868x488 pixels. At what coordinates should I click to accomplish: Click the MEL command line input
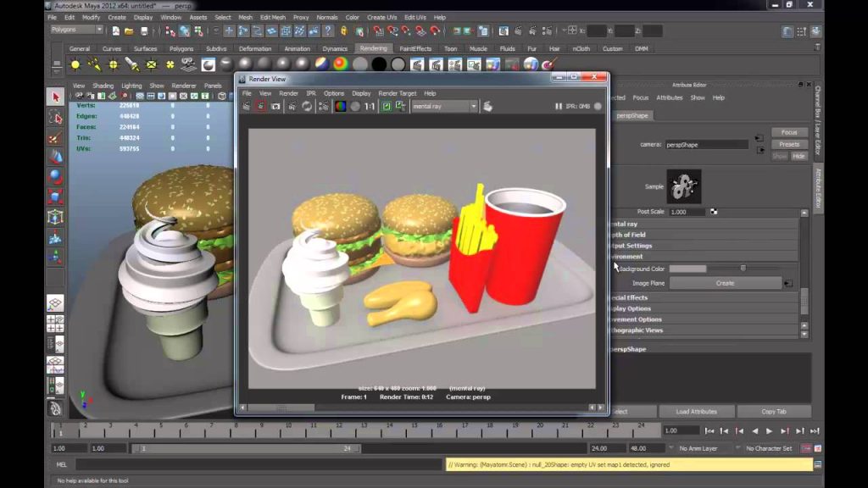(259, 465)
